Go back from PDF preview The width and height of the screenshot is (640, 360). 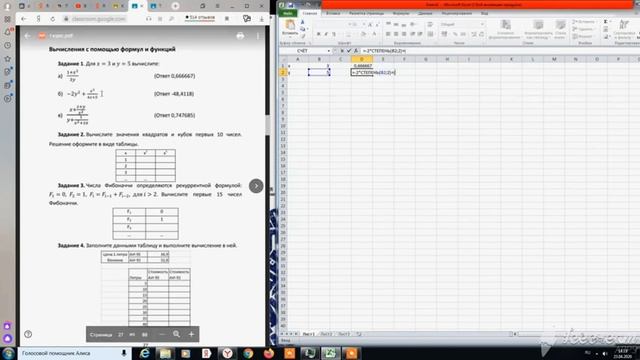click(x=27, y=36)
